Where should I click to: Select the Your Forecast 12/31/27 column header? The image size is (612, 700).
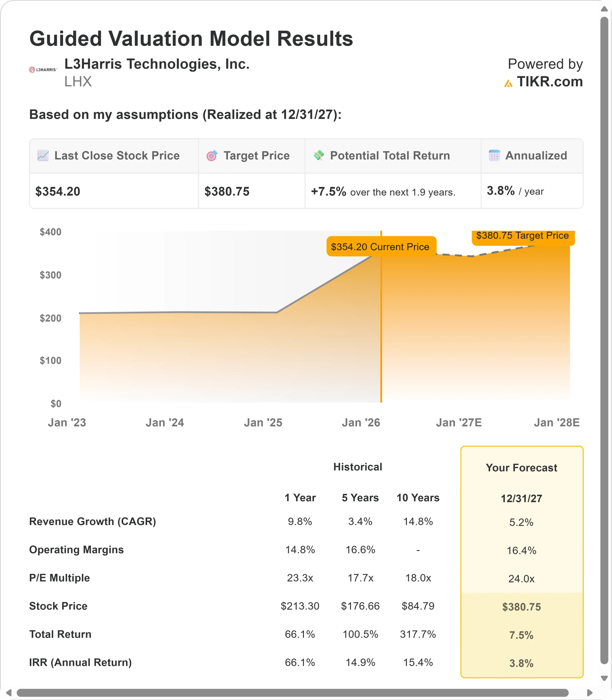[521, 498]
